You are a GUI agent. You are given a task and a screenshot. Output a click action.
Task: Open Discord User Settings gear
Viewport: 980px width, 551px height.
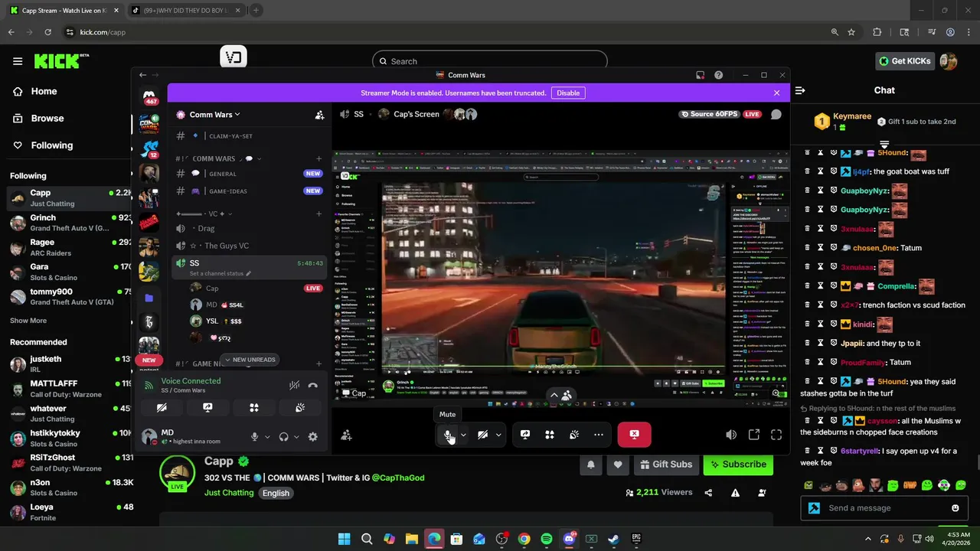click(312, 436)
